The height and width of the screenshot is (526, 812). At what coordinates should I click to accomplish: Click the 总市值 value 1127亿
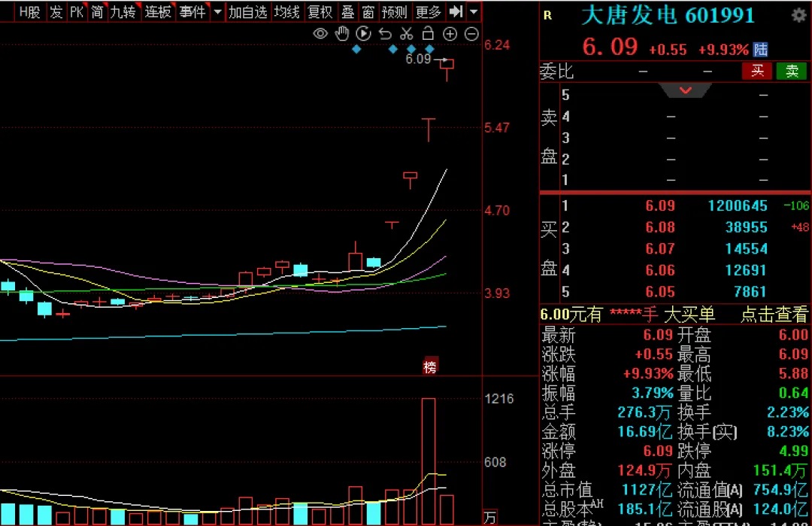click(x=647, y=490)
